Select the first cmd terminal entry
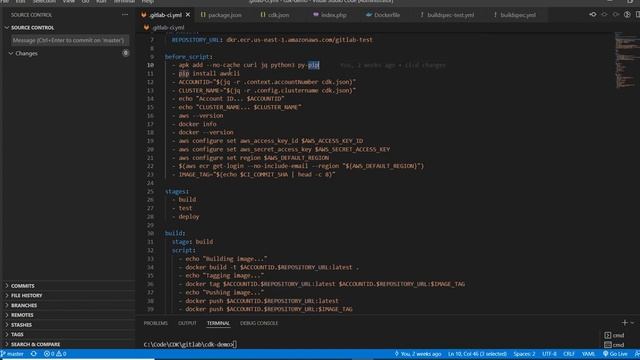 click(x=615, y=336)
